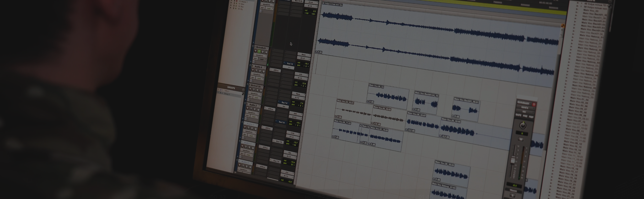Open ATEvo insert on Audio 1 track
This screenshot has height=199, width=644.
[x=267, y=128]
